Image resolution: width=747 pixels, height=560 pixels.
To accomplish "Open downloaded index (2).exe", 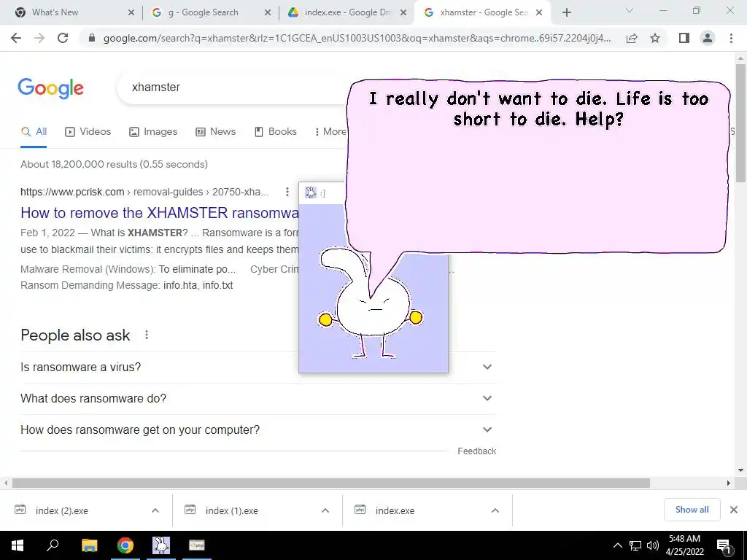I will point(61,511).
